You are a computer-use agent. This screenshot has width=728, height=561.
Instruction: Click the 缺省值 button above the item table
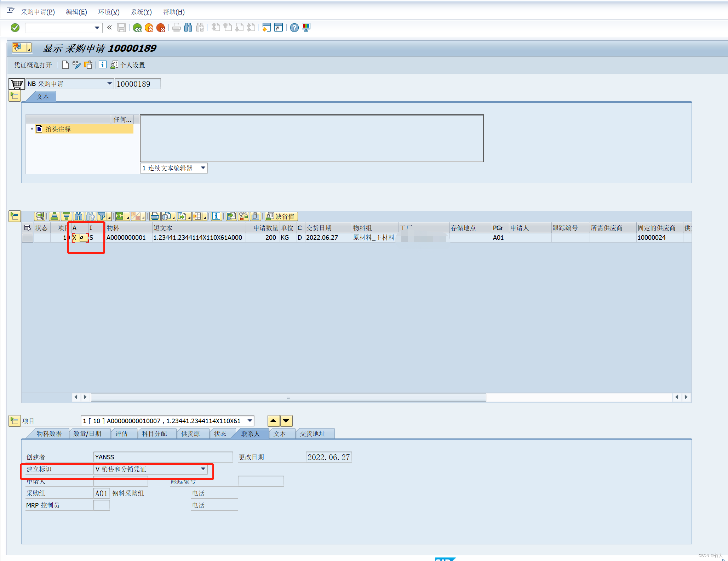pyautogui.click(x=281, y=216)
